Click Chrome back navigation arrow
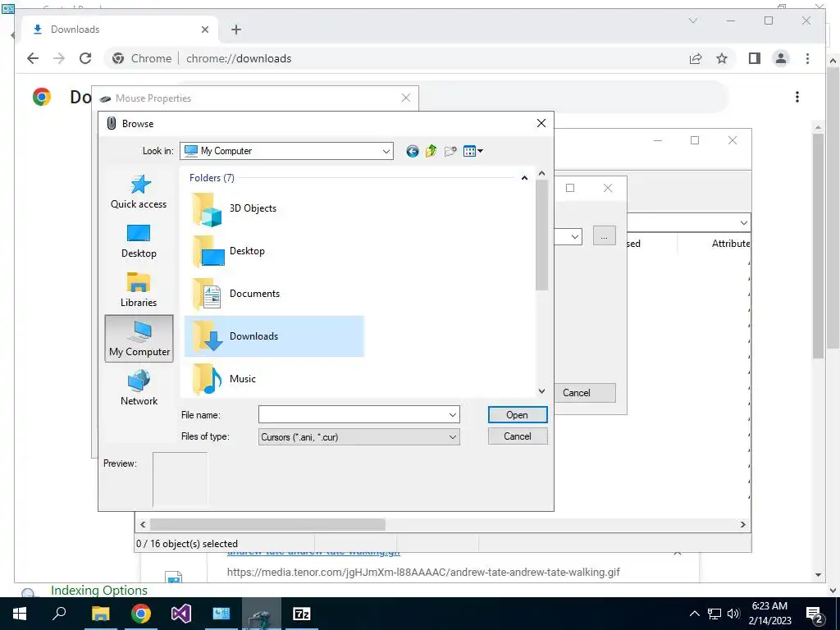840x630 pixels. pyautogui.click(x=33, y=58)
